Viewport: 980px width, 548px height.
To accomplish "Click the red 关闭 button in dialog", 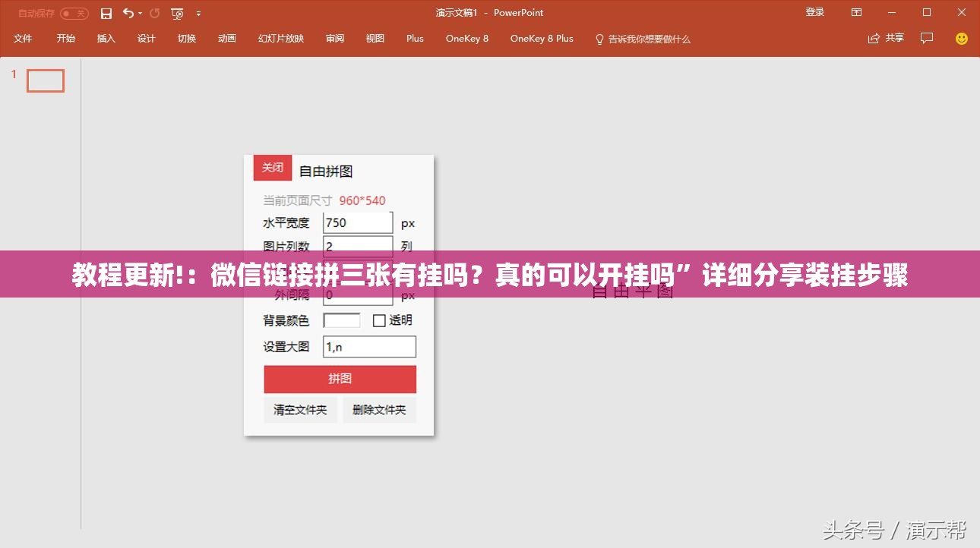I will coord(273,168).
